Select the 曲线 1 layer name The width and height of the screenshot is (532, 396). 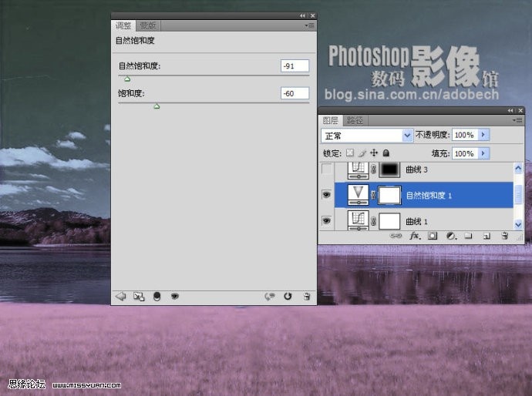pyautogui.click(x=416, y=221)
